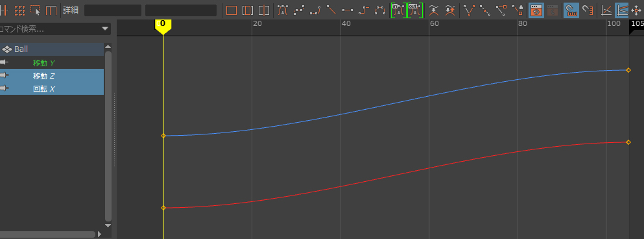Click the Lock Tangent Length icon

click(518, 10)
